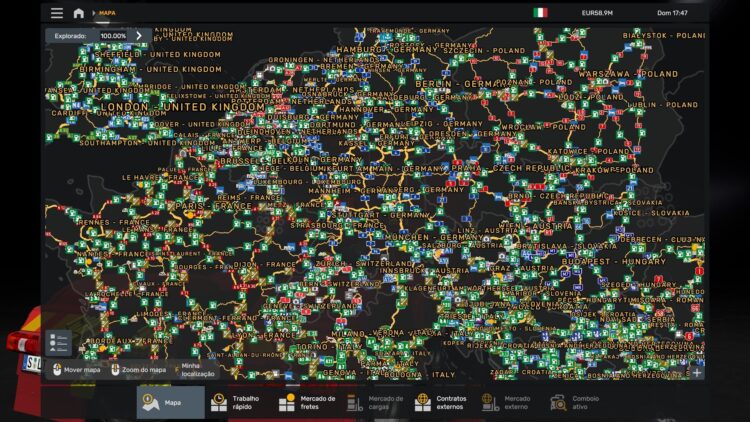Go to the home screen icon
Screen dimensions: 750x422
(x=78, y=13)
